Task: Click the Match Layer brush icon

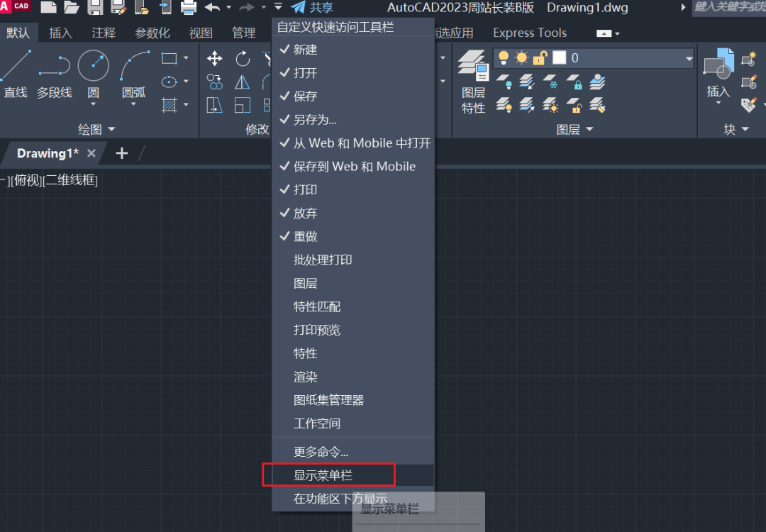Action: pyautogui.click(x=597, y=105)
